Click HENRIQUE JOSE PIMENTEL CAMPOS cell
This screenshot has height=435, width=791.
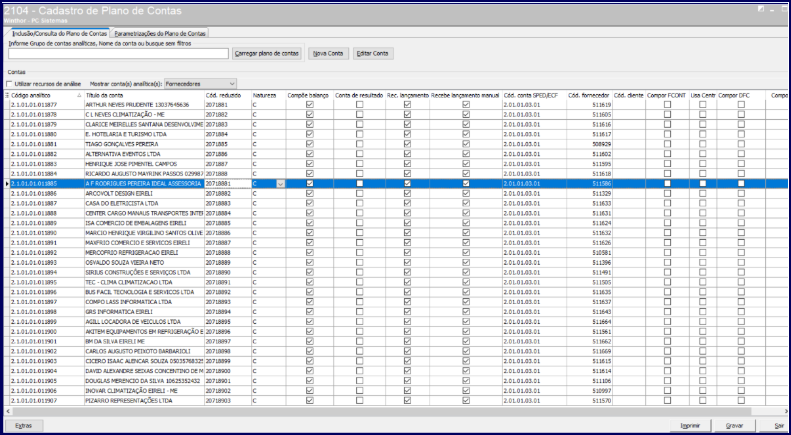point(144,164)
